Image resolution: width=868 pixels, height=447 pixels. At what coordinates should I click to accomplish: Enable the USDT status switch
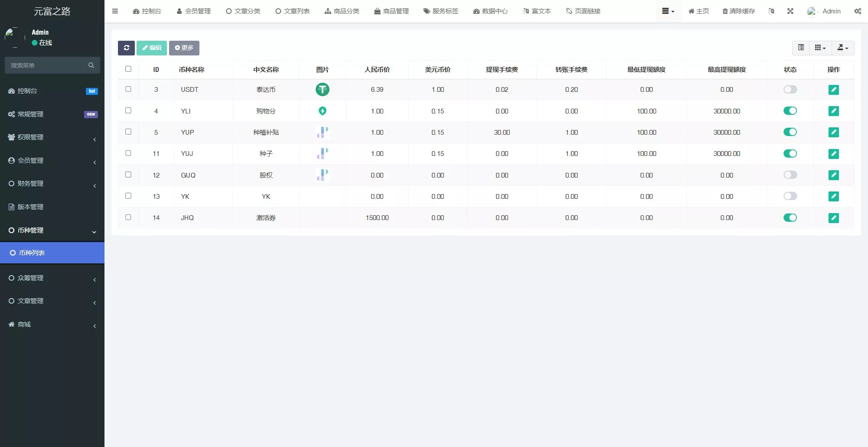click(790, 90)
